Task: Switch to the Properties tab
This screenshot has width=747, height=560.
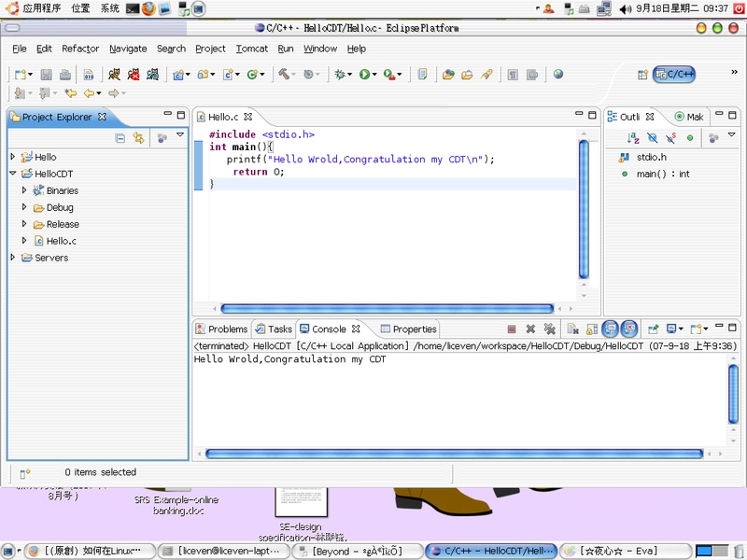Action: point(409,329)
